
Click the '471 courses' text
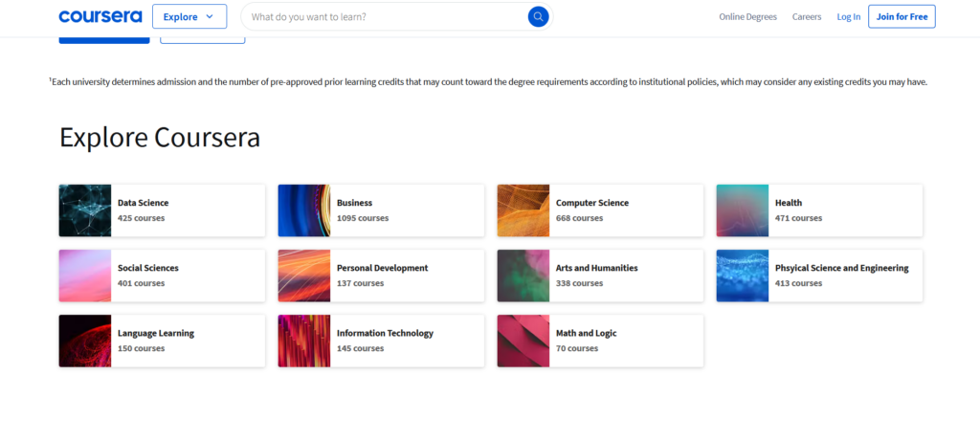pos(799,218)
